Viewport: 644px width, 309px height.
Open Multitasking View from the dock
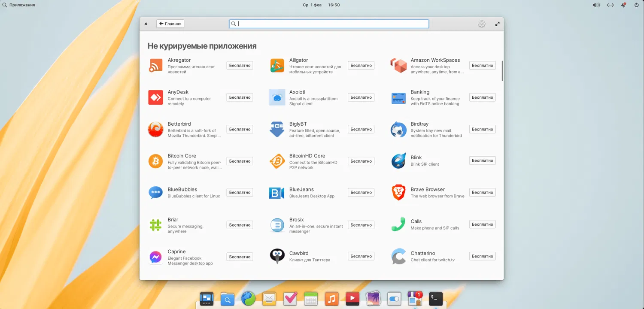[x=207, y=298]
